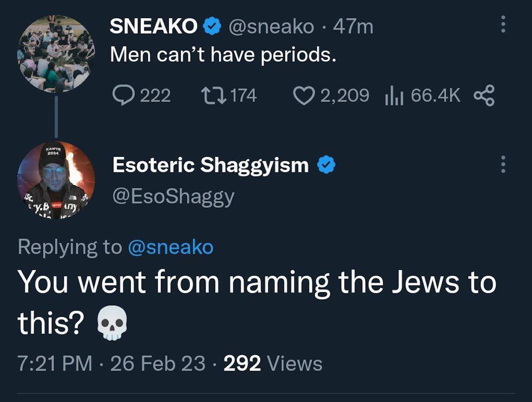This screenshot has height=402, width=532.
Task: Open the three-dot menu on Esoteric Shaggyism's reply
Action: [x=503, y=165]
